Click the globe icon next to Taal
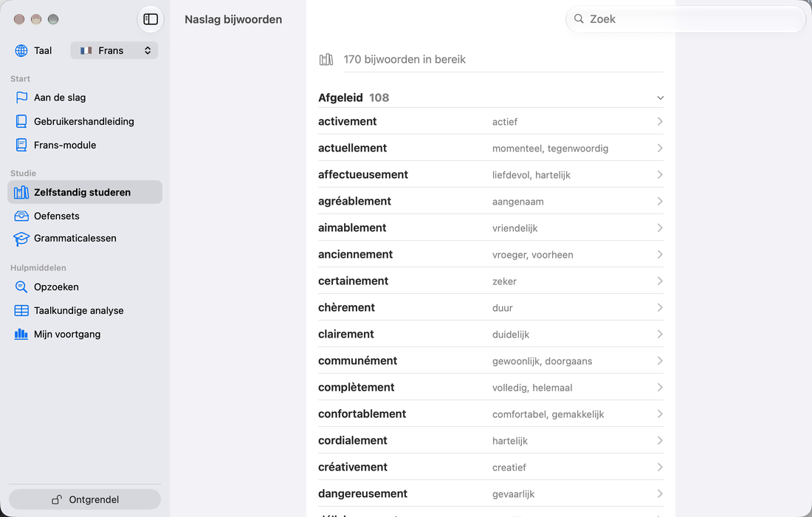The width and height of the screenshot is (812, 517). pos(21,50)
